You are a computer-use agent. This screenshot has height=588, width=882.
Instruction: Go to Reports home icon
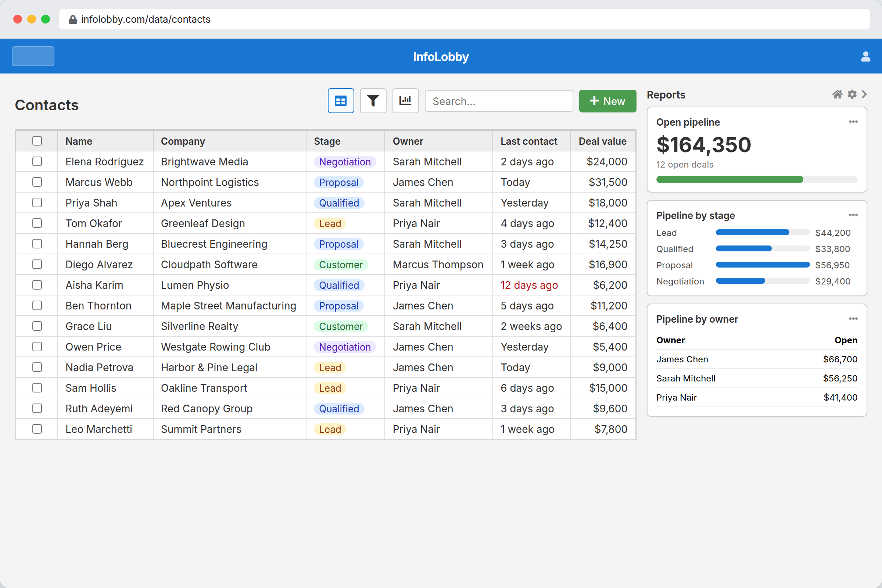pos(837,94)
